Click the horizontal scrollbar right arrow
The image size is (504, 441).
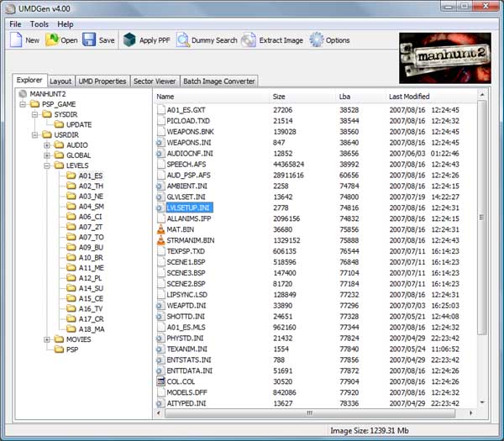[471, 413]
